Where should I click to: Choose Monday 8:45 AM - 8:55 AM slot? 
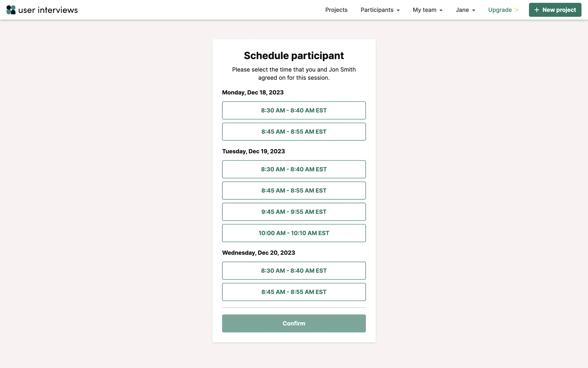[x=294, y=132]
